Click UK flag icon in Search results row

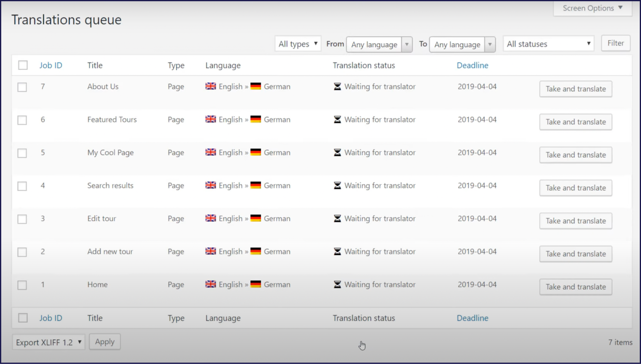pos(210,185)
